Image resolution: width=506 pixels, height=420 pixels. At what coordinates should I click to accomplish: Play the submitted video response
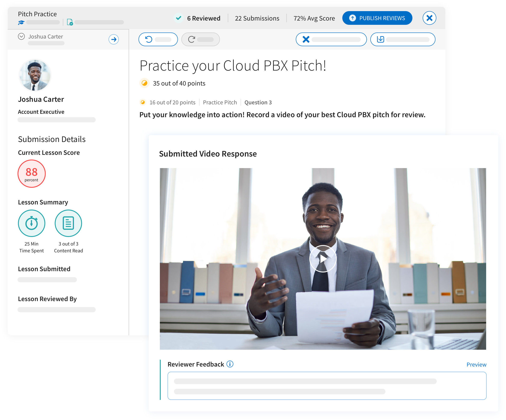tap(323, 259)
